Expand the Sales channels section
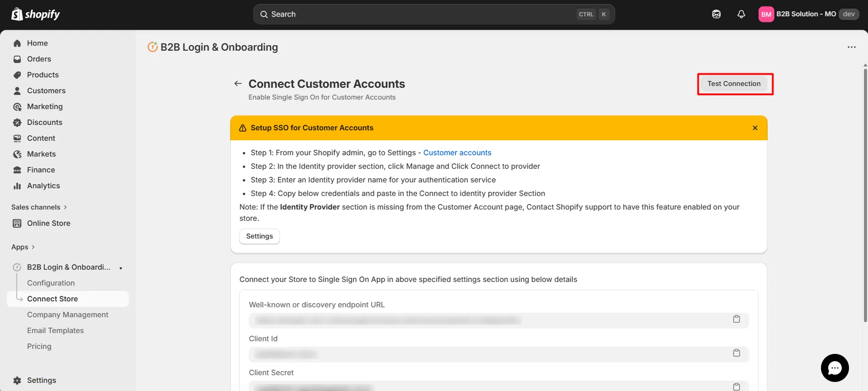The image size is (868, 391). [x=39, y=207]
